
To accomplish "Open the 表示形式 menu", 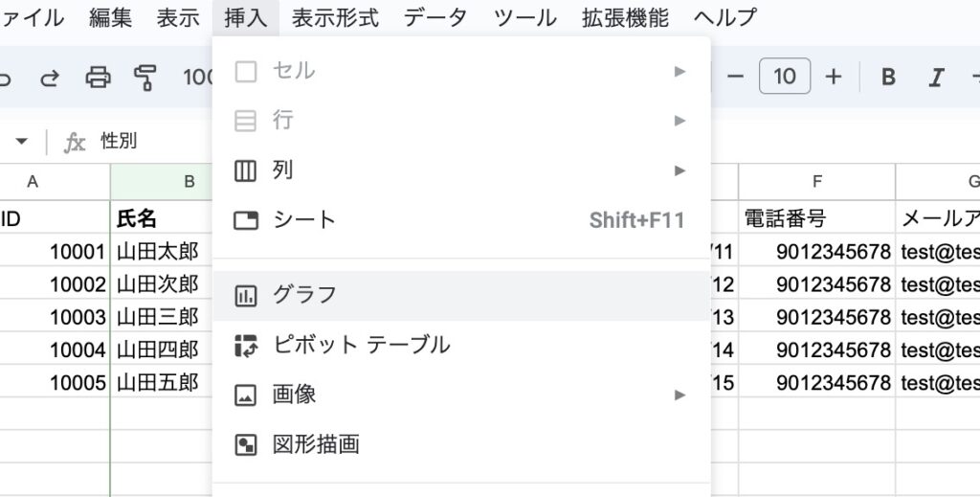I will pos(335,17).
